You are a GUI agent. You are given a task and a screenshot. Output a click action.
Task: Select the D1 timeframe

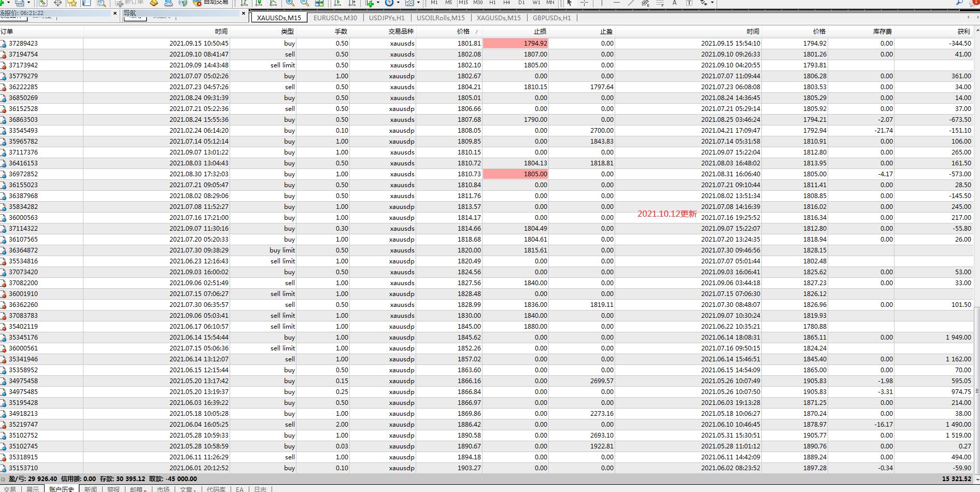[x=521, y=3]
